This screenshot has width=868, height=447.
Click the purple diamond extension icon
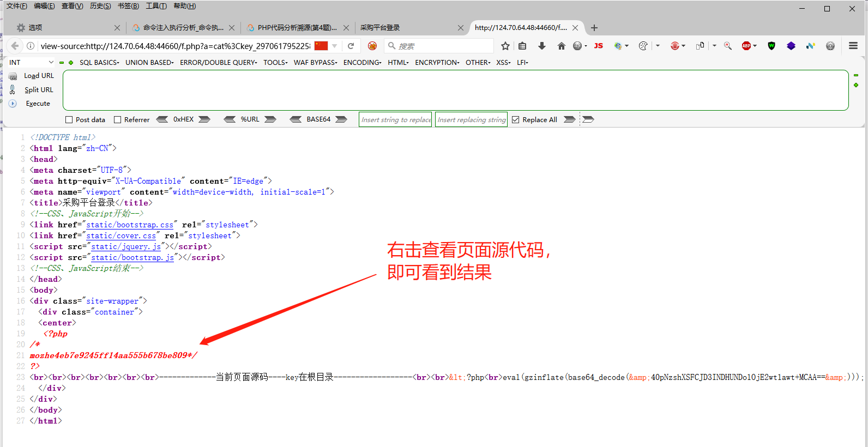791,46
